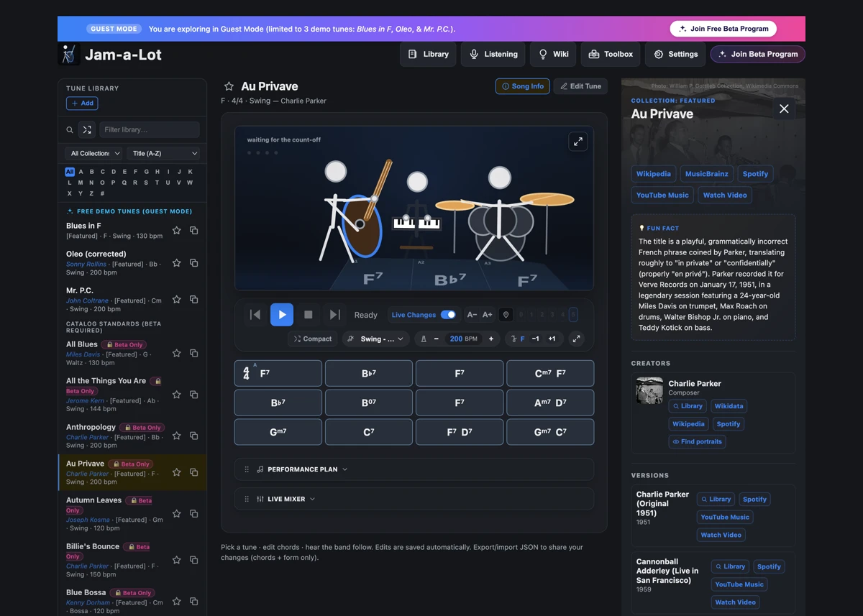863x616 pixels.
Task: Copy Oleo (corrected) tune icon
Action: 194,263
